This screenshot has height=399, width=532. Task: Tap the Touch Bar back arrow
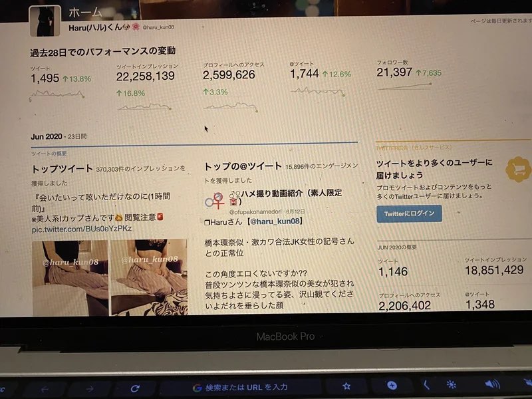pyautogui.click(x=45, y=390)
